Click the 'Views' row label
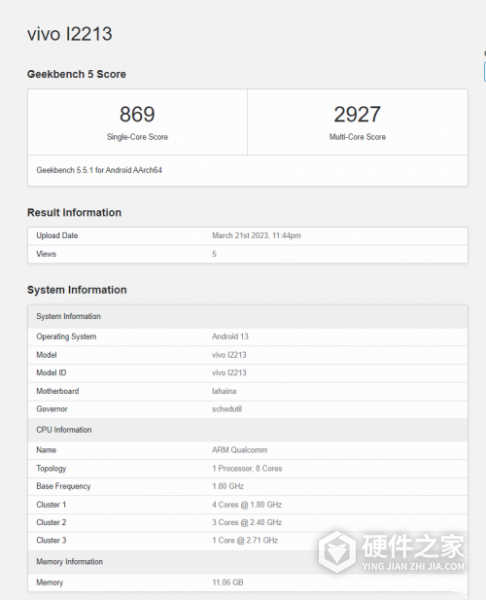Viewport: 486px width, 600px height. [x=46, y=254]
